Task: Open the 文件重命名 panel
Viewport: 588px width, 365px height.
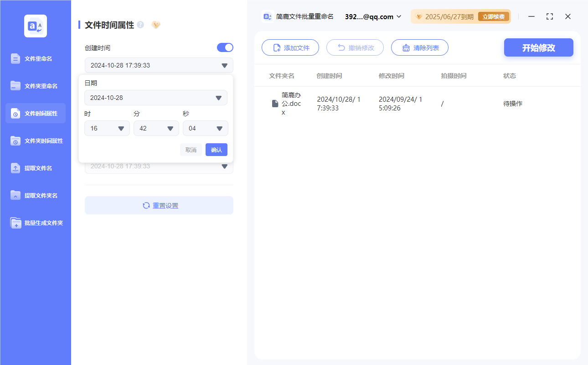Action: click(x=35, y=58)
